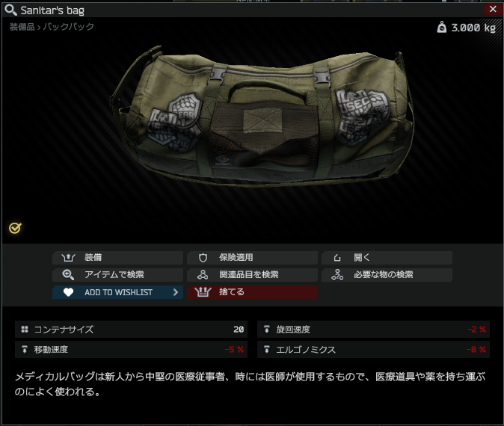Click the linked-nodes icon for 関連品目を検索
The height and width of the screenshot is (426, 504).
pyautogui.click(x=203, y=275)
